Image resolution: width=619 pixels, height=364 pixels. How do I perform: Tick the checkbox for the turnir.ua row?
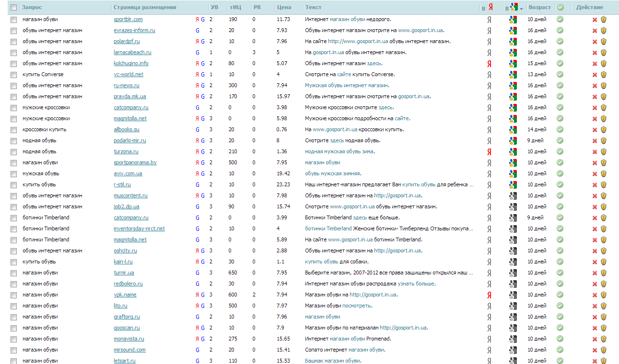pos(13,273)
